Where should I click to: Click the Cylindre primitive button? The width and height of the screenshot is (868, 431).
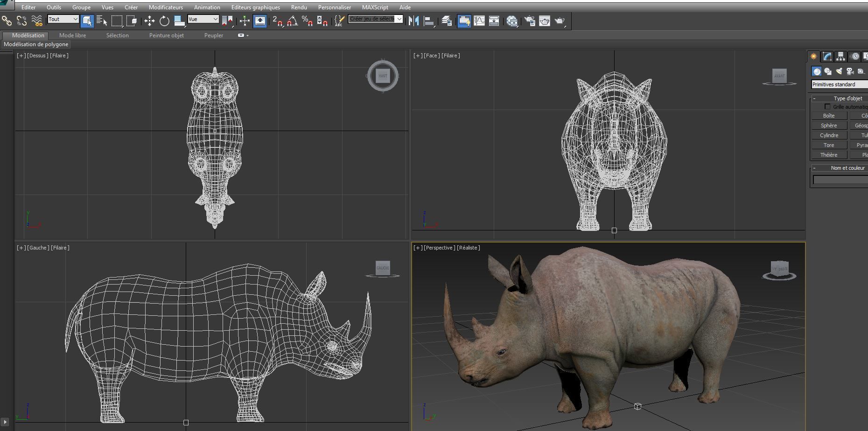[829, 135]
